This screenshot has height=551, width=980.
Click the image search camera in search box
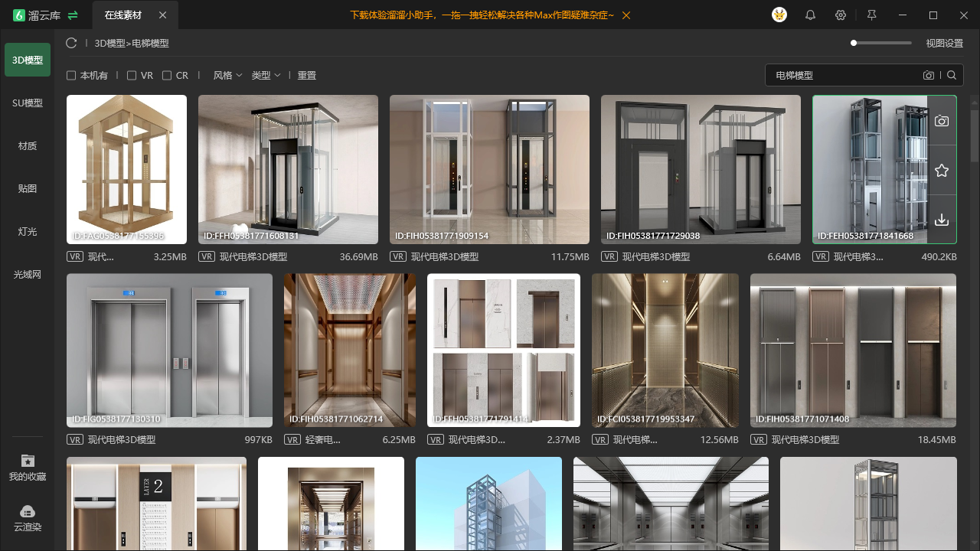929,75
